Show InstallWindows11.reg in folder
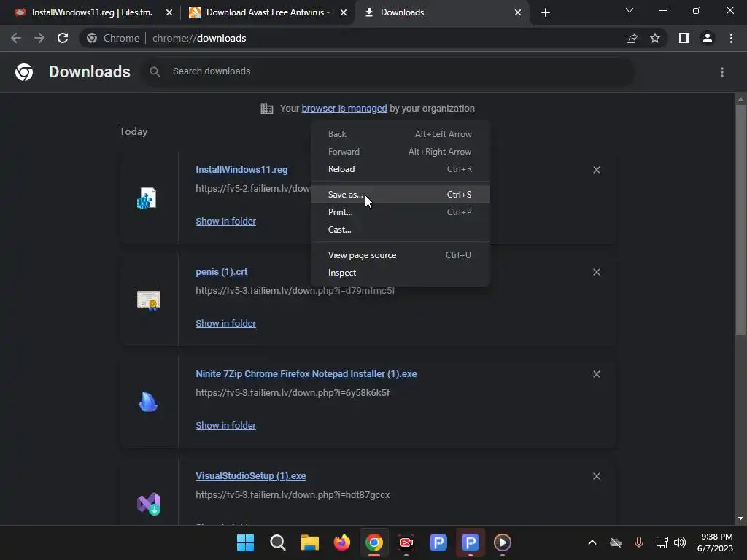Image resolution: width=747 pixels, height=560 pixels. (226, 222)
